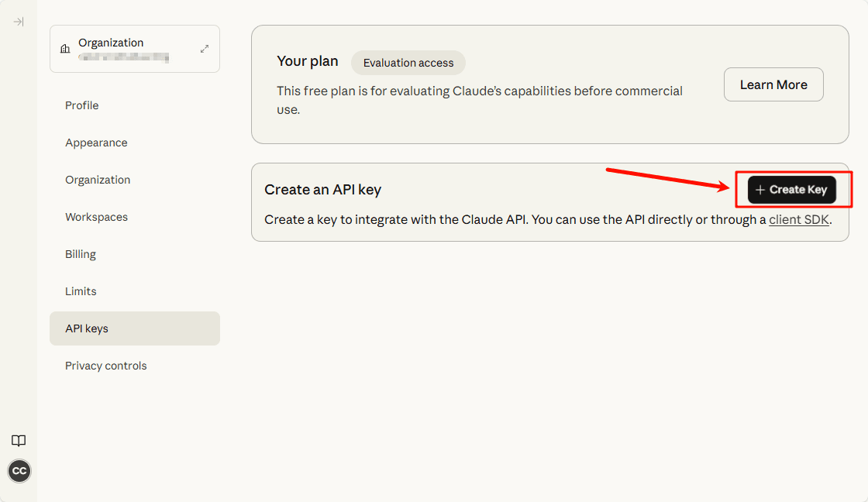The height and width of the screenshot is (502, 868).
Task: Open the Limits page
Action: click(x=81, y=291)
